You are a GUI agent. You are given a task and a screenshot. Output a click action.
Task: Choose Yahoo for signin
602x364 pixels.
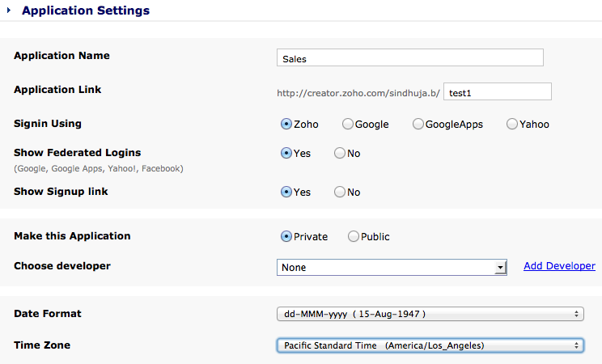pyautogui.click(x=512, y=125)
